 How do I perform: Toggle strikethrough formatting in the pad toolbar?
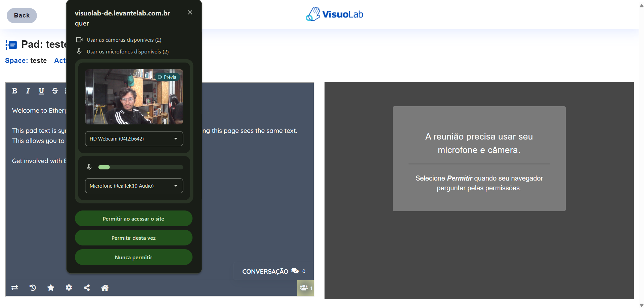55,91
